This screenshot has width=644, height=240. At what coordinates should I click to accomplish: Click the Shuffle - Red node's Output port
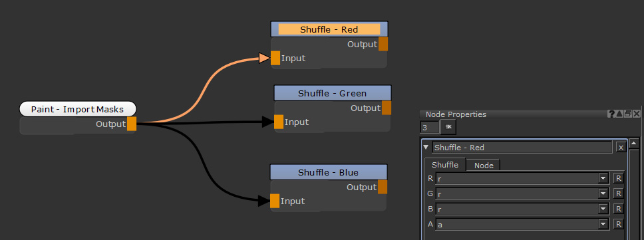[x=383, y=44]
